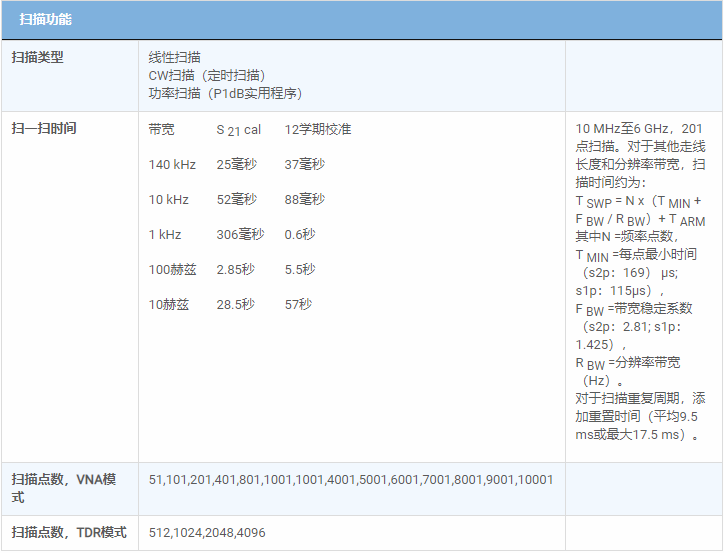This screenshot has height=553, width=724.
Task: Select 功率扫描（P1dB实用程序） line
Action: point(225,93)
